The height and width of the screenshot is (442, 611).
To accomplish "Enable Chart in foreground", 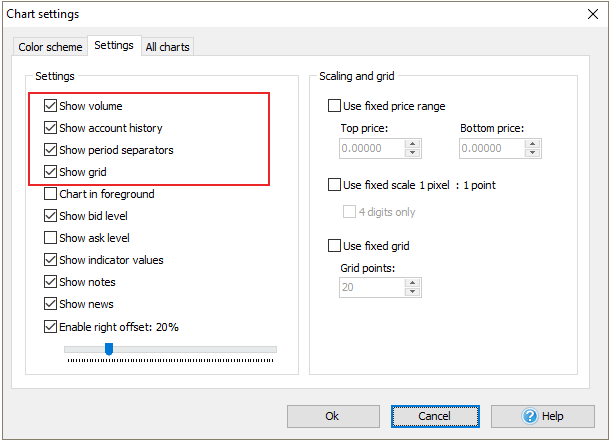I will click(51, 194).
